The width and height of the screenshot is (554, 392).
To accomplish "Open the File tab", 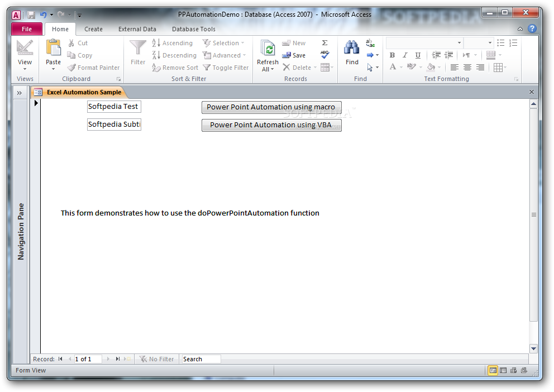I will [x=27, y=29].
